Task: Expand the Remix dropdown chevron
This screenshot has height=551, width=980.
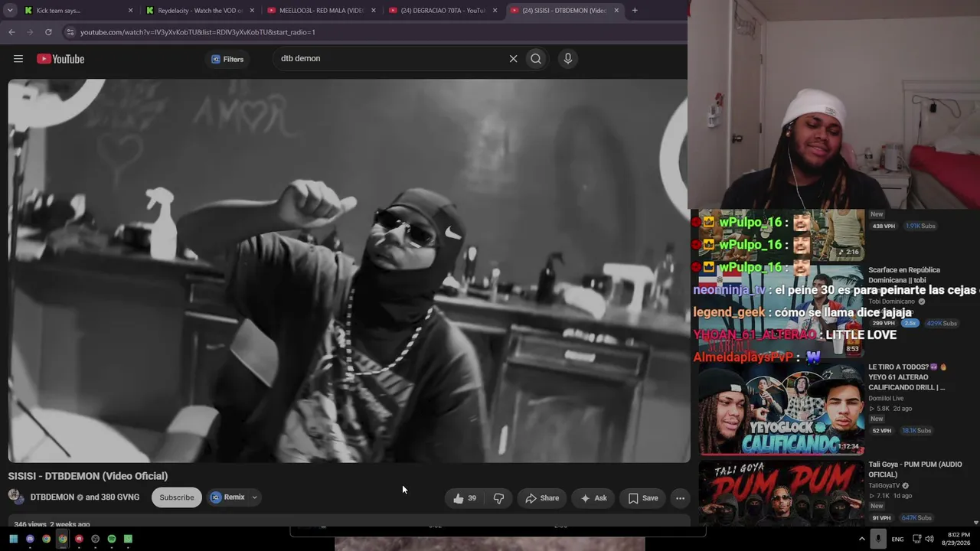Action: 254,497
